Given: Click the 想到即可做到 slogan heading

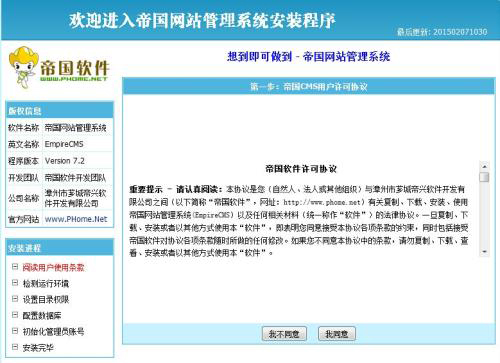Looking at the screenshot, I should [308, 56].
